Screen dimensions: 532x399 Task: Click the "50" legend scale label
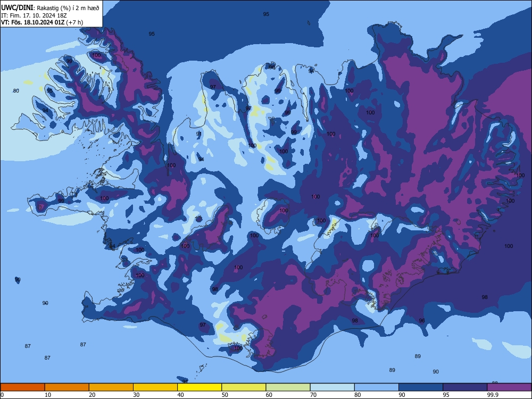click(x=225, y=395)
